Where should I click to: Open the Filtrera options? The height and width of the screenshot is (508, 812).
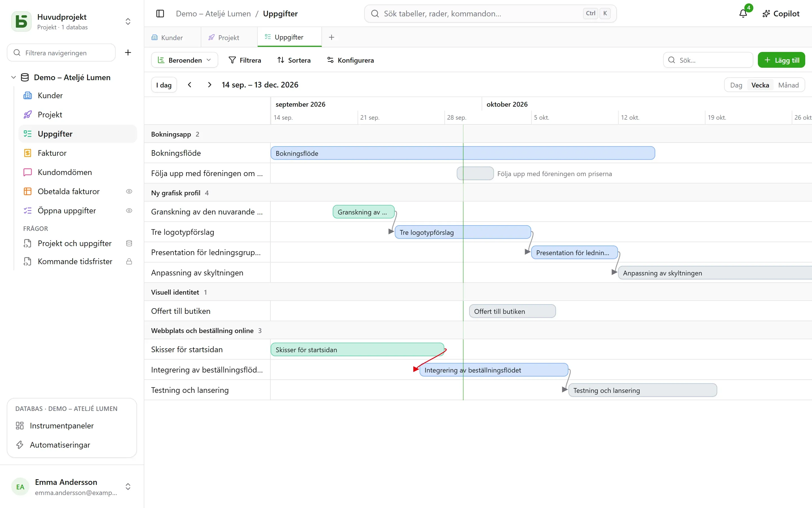(x=245, y=60)
